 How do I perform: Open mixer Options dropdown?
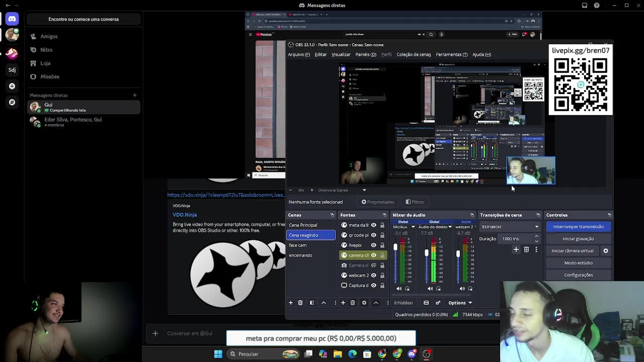coord(460,303)
